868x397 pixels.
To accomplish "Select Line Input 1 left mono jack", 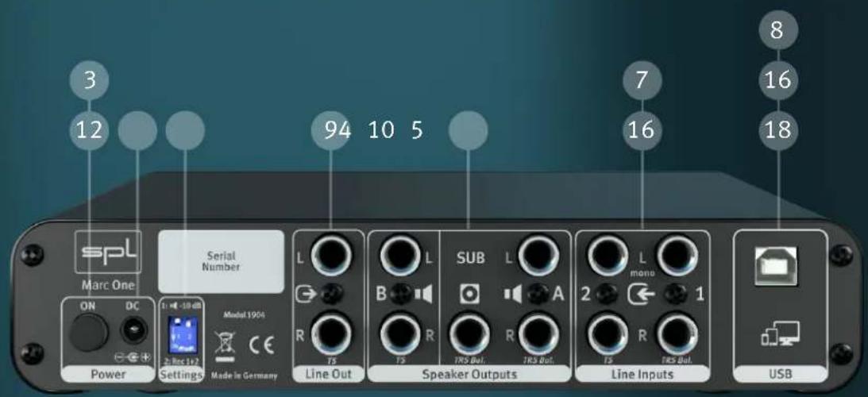I will 677,256.
